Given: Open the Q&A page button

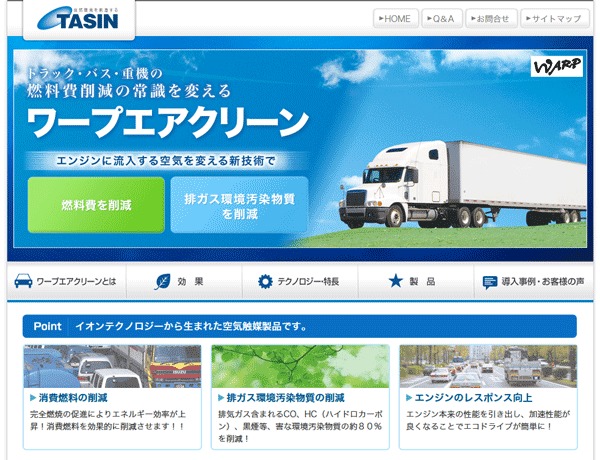Looking at the screenshot, I should point(442,18).
